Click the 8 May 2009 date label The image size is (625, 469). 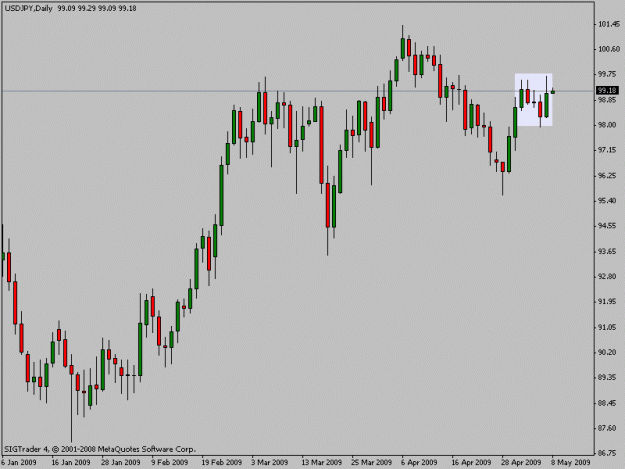(571, 463)
